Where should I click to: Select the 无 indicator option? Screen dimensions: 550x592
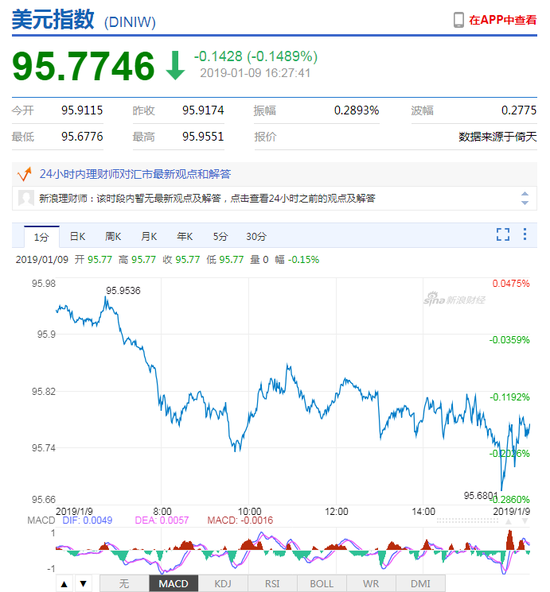point(124,584)
